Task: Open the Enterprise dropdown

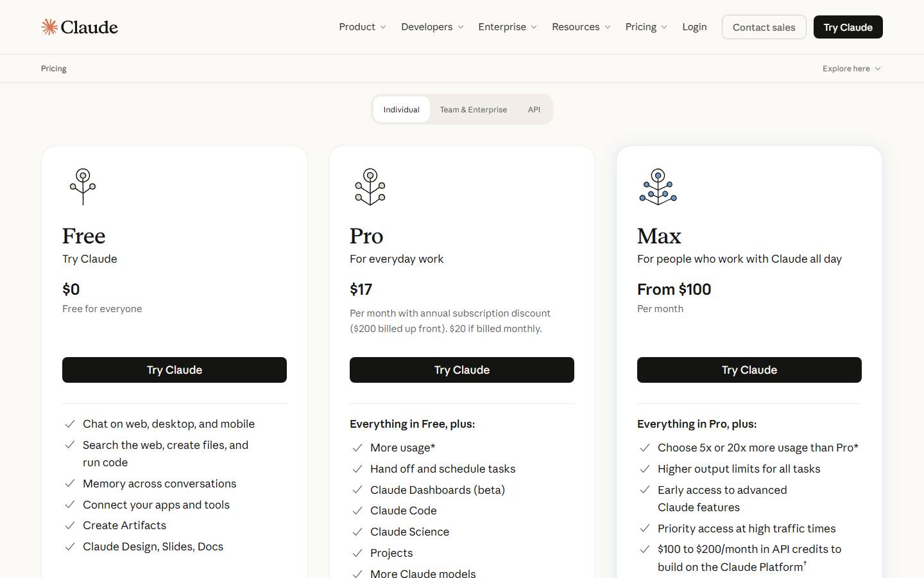Action: pyautogui.click(x=508, y=27)
